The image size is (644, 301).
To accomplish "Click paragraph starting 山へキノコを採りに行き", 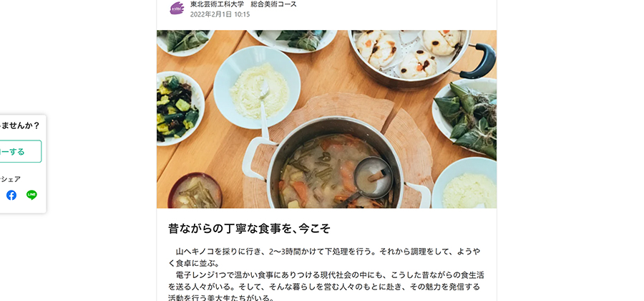I will pyautogui.click(x=324, y=257).
